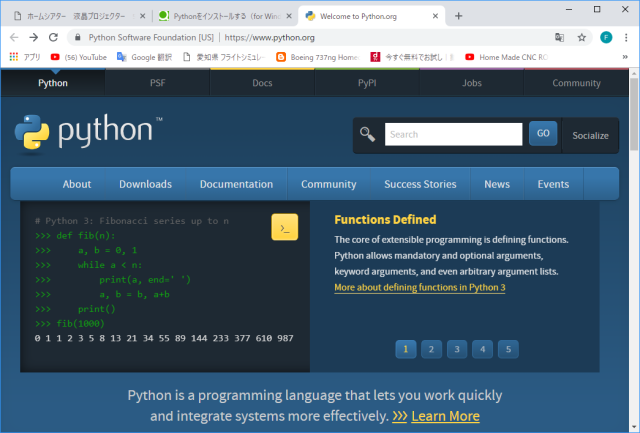Open Boeing 737ng Home bookmark
The width and height of the screenshot is (640, 433).
[x=318, y=57]
